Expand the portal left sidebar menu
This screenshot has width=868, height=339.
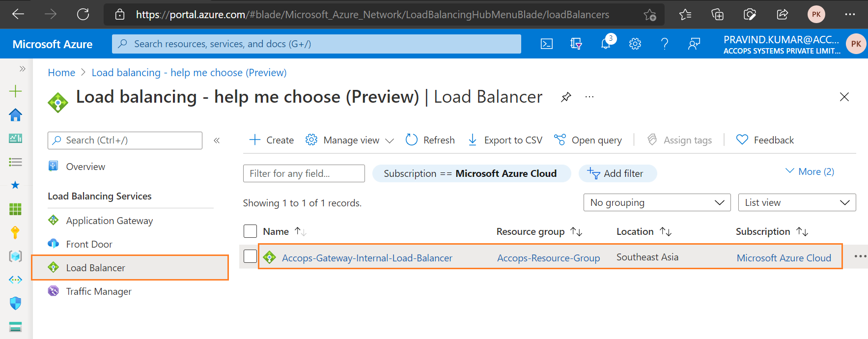22,69
